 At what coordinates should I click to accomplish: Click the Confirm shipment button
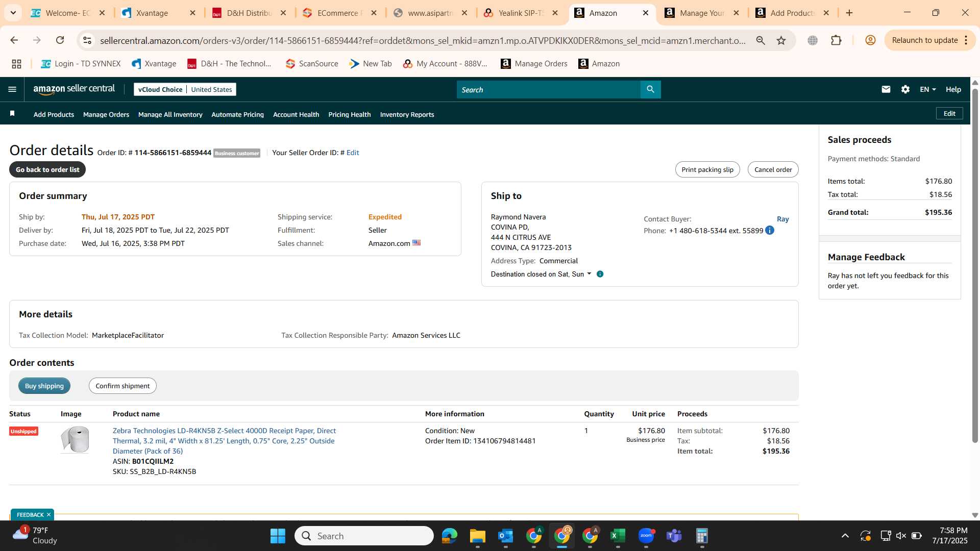[x=122, y=386]
